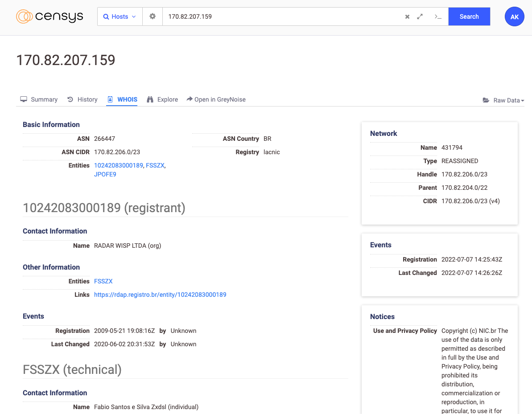Open FSSZX link under Other Information
532x414 pixels.
coord(103,281)
